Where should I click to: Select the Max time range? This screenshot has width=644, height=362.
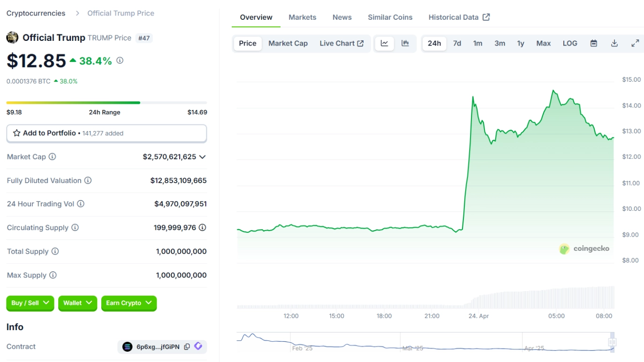(x=543, y=43)
